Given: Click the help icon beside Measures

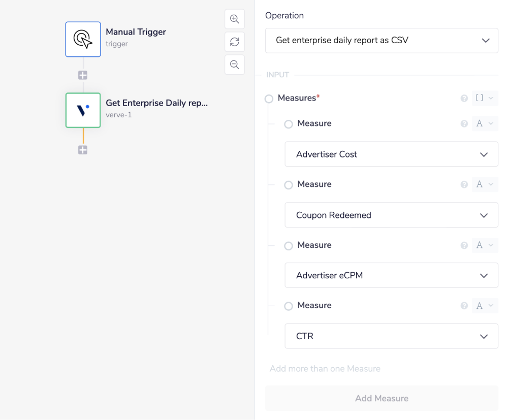Looking at the screenshot, I should pyautogui.click(x=464, y=98).
